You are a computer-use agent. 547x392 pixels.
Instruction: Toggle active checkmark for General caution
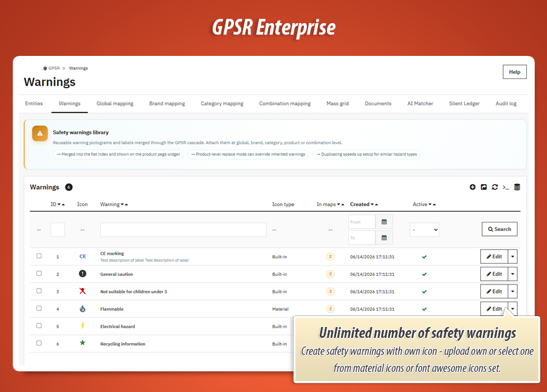424,275
